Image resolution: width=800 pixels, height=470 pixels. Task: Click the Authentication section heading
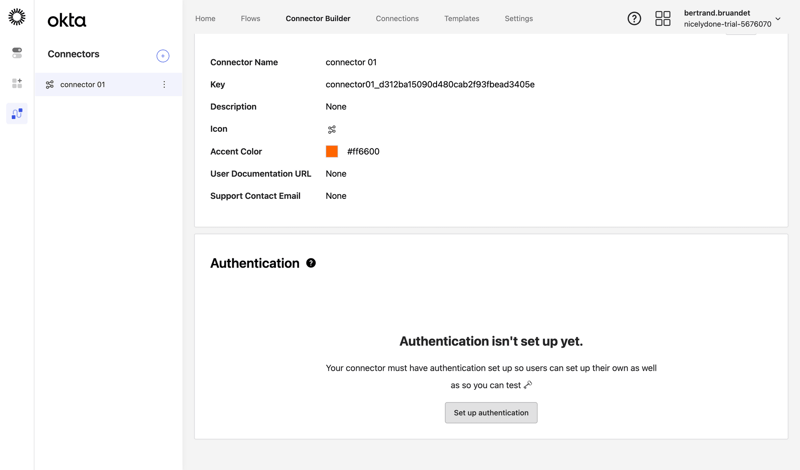255,263
